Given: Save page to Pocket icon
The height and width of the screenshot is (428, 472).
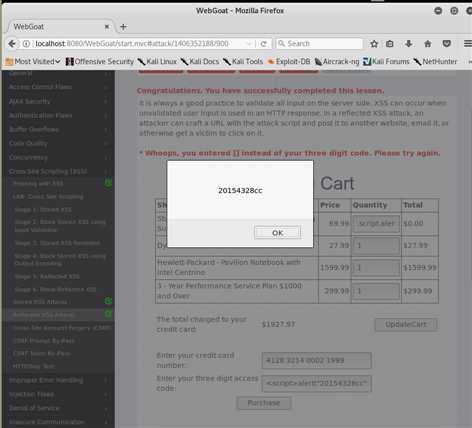Looking at the screenshot, I should (447, 44).
